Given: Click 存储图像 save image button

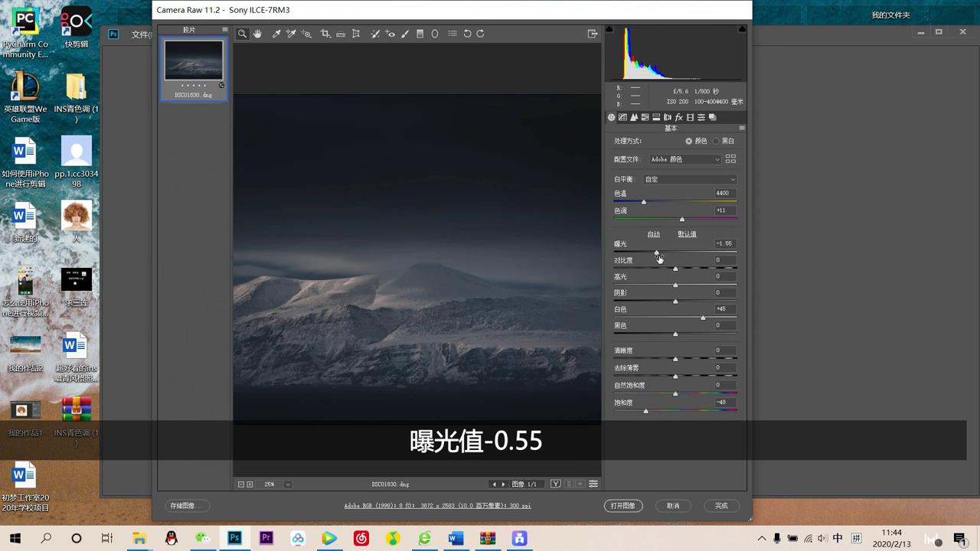Looking at the screenshot, I should pyautogui.click(x=188, y=506).
